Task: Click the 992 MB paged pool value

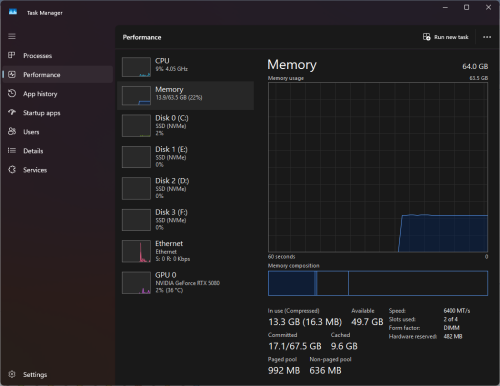Action: [284, 370]
